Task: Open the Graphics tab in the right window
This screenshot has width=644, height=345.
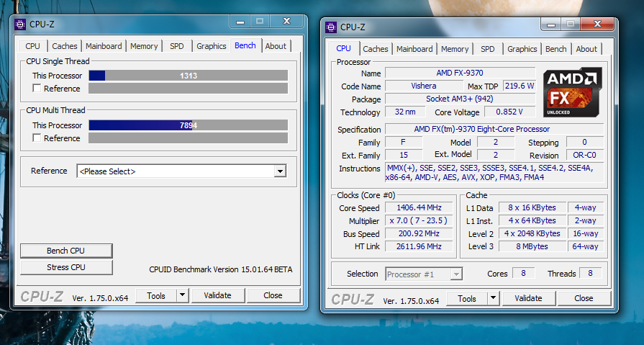Action: (x=522, y=49)
